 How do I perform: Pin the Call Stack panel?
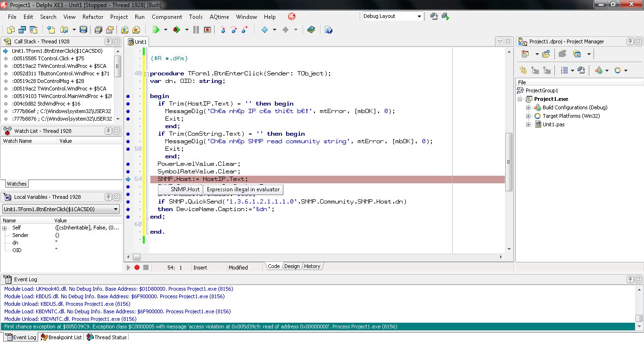pyautogui.click(x=108, y=41)
